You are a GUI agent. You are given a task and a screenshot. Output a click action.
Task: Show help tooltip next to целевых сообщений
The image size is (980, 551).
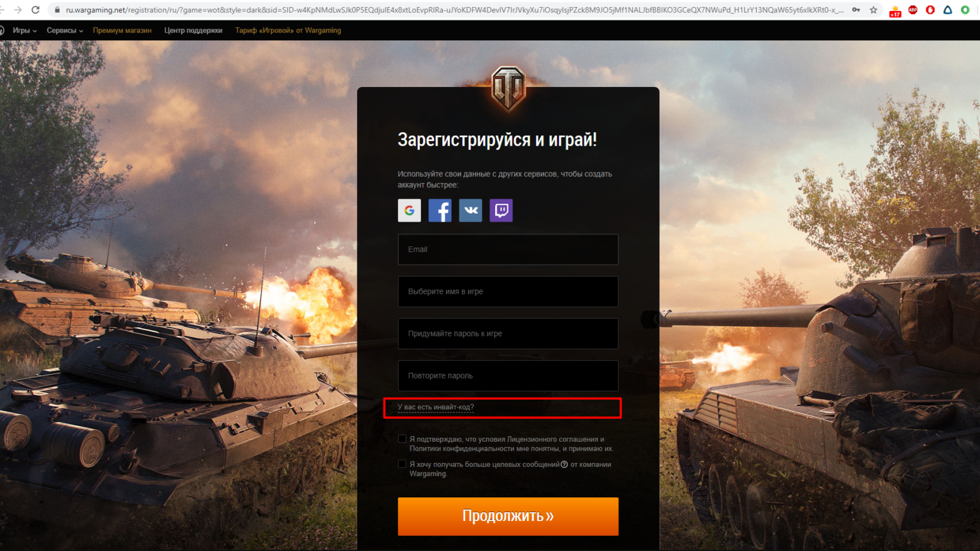coord(564,464)
